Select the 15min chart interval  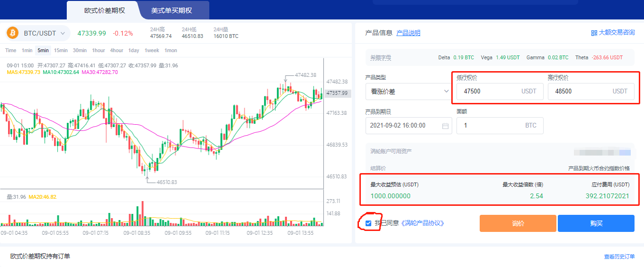click(61, 51)
